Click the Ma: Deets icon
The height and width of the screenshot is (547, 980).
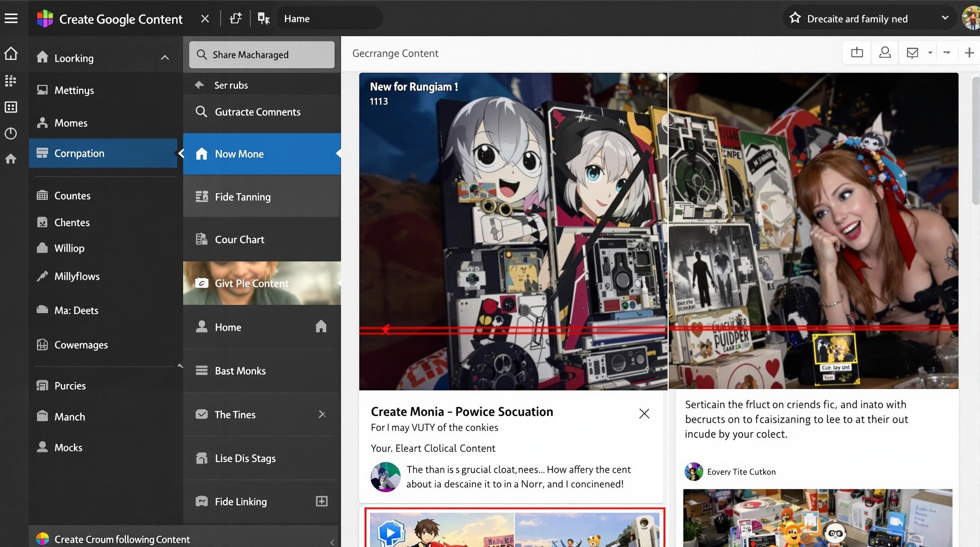tap(42, 309)
